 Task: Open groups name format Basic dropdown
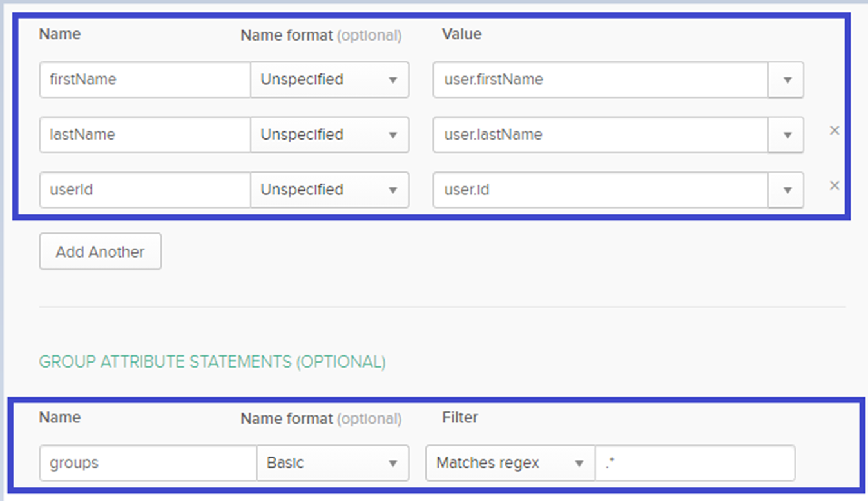click(x=333, y=463)
